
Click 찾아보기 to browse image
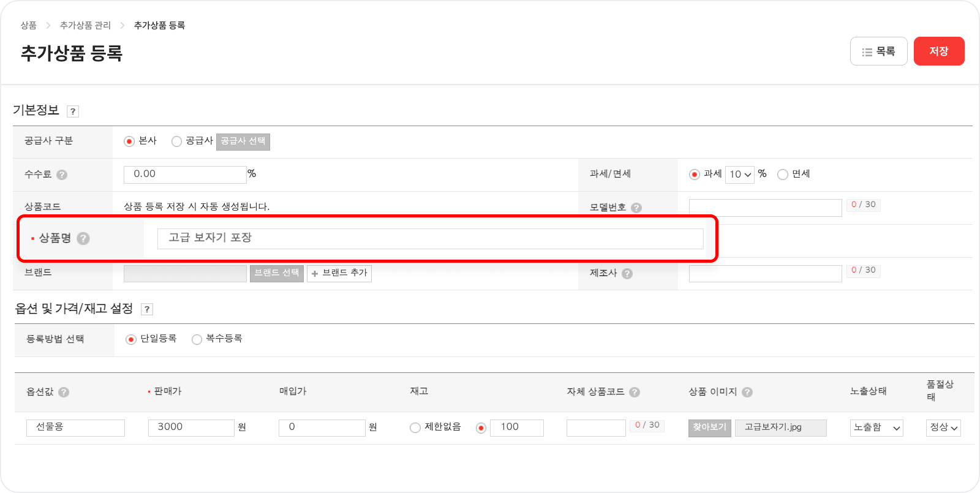(710, 427)
